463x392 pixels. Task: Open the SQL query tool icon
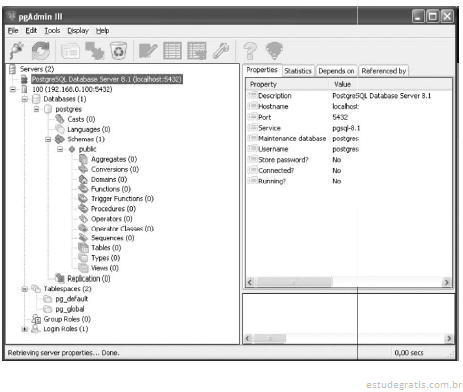148,51
